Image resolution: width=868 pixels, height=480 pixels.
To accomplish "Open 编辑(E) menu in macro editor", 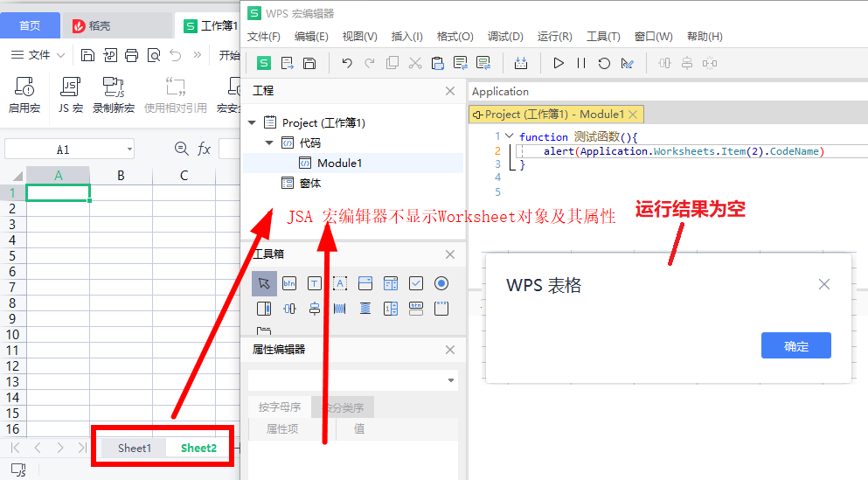I will click(311, 37).
